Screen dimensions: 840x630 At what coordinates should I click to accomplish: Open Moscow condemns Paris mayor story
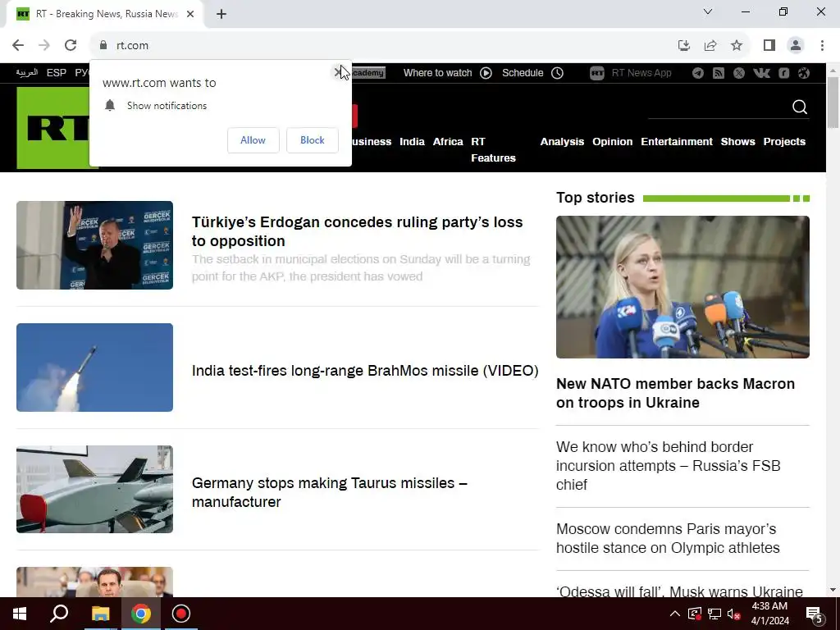[668, 538]
